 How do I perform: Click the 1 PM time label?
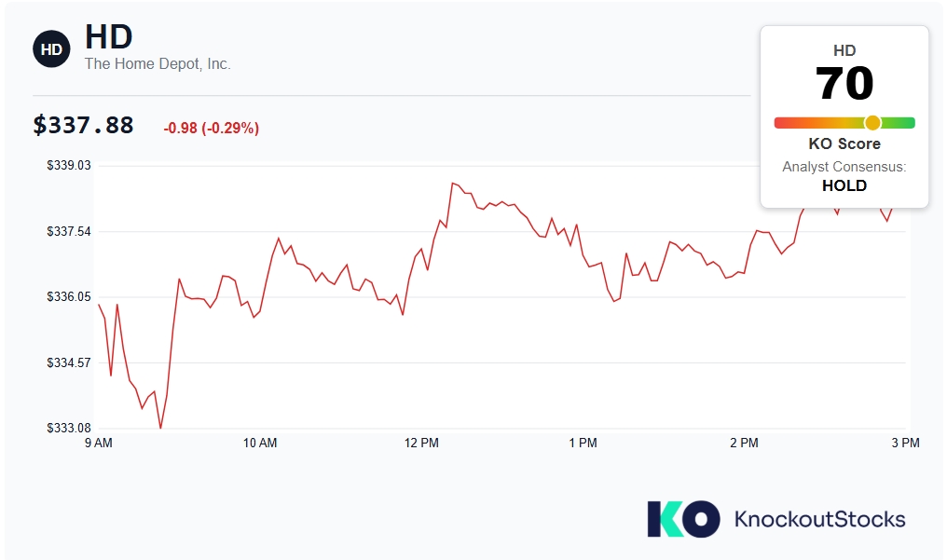[583, 443]
